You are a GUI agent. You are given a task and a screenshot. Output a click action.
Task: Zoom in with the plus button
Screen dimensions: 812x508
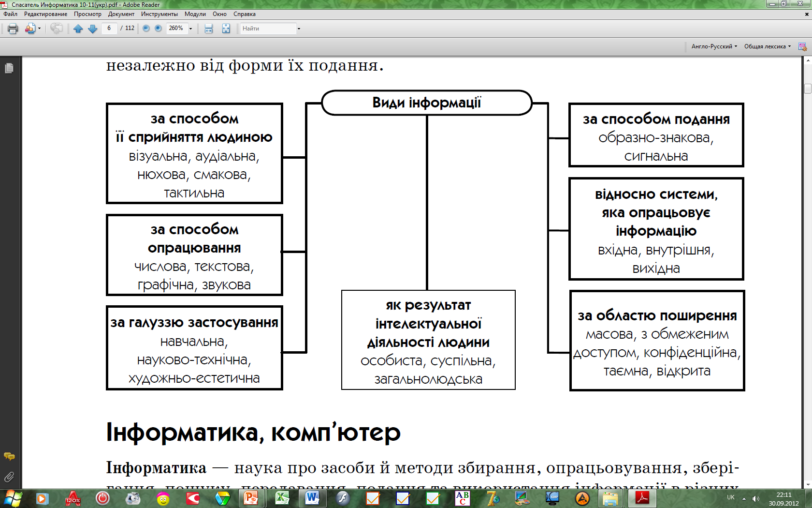tap(158, 29)
